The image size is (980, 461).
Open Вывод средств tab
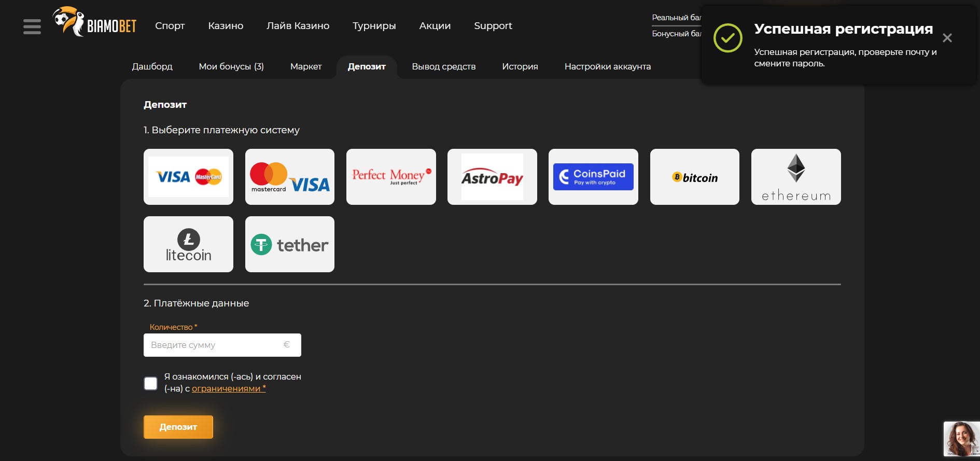pos(443,66)
